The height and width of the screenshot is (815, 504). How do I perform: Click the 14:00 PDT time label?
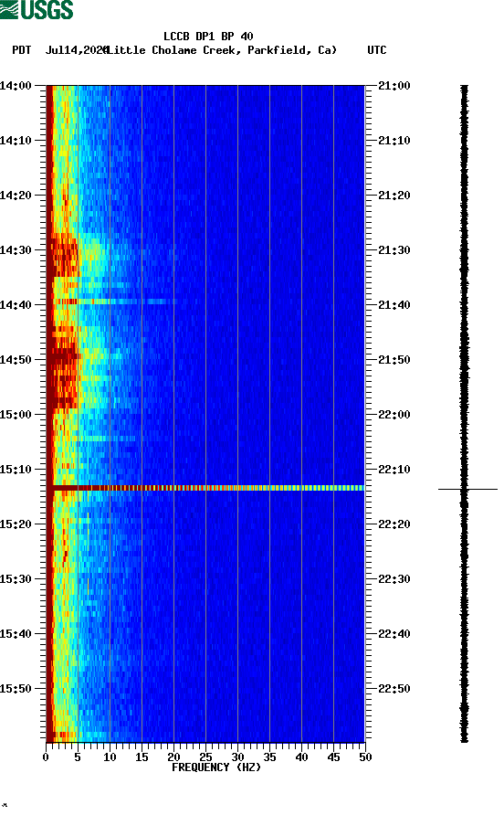[16, 86]
